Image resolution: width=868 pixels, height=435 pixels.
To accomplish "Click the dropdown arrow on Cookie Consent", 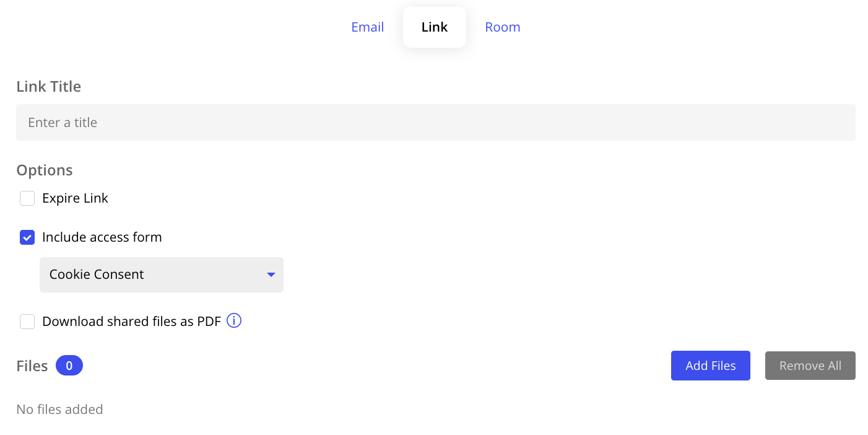I will pos(271,275).
